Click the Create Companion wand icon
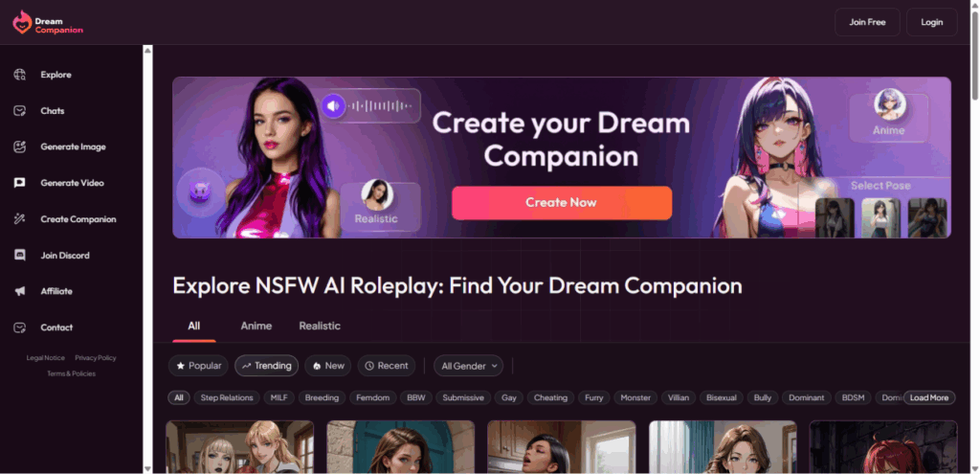The height and width of the screenshot is (474, 980). pyautogui.click(x=20, y=219)
